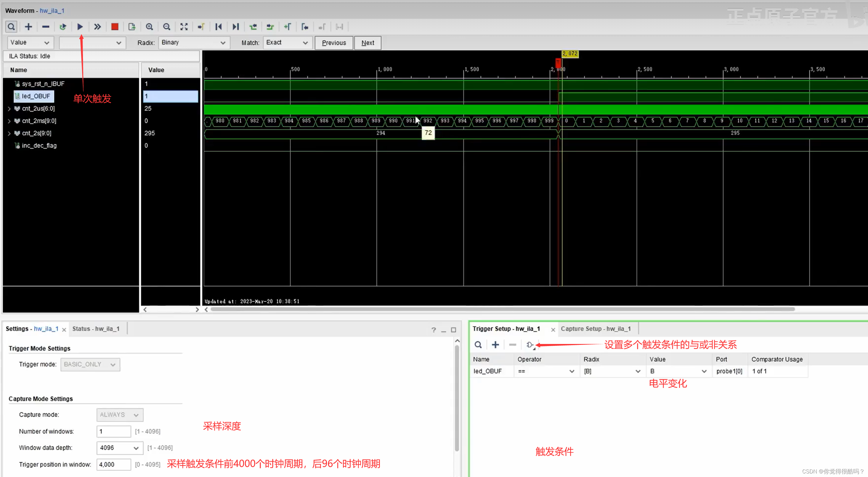This screenshot has height=477, width=868.
Task: Expand the cnt_2us[6:0] signal
Action: (9, 108)
